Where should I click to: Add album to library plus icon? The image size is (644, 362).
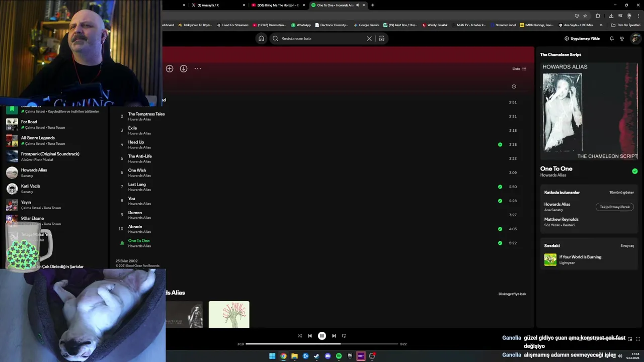point(170,68)
